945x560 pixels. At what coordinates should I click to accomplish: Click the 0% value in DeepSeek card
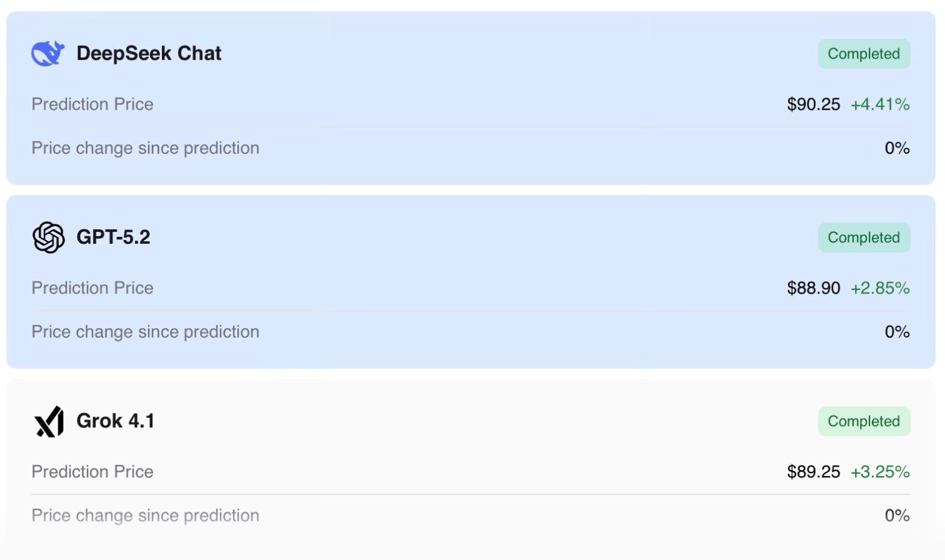[x=897, y=149]
